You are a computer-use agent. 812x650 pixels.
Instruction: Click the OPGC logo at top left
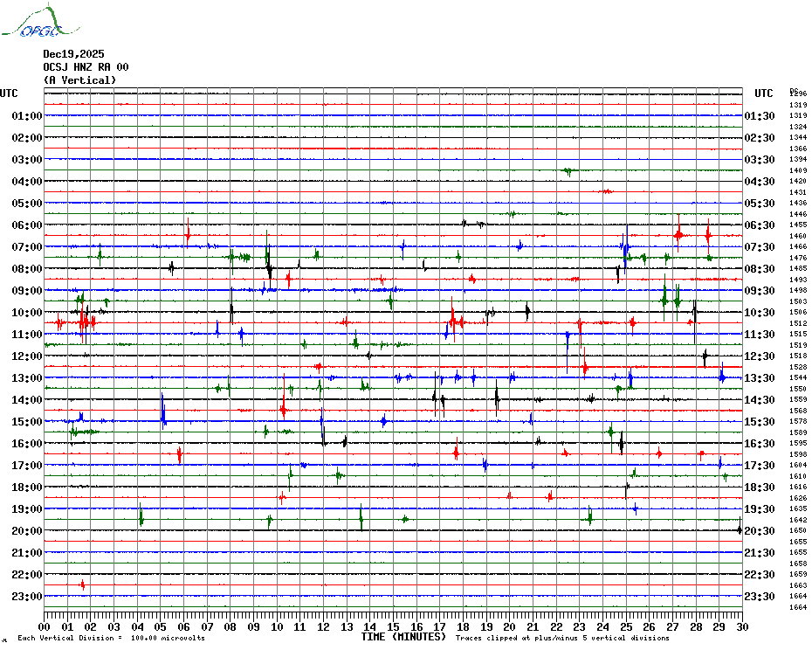click(x=32, y=24)
